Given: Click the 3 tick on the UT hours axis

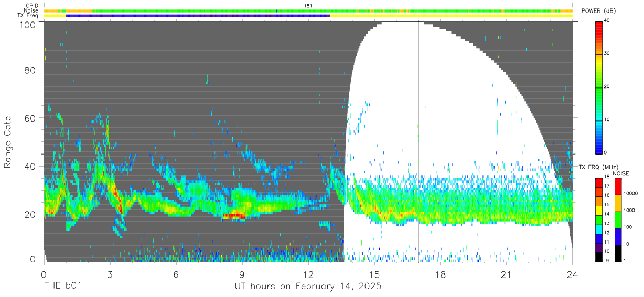Looking at the screenshot, I should click(110, 274).
